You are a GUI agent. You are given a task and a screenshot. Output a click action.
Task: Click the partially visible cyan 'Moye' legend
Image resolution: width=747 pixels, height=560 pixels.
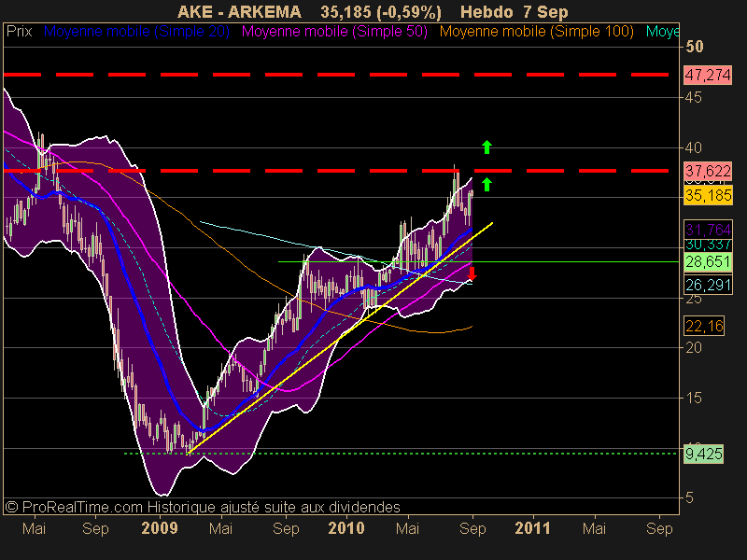pyautogui.click(x=662, y=32)
